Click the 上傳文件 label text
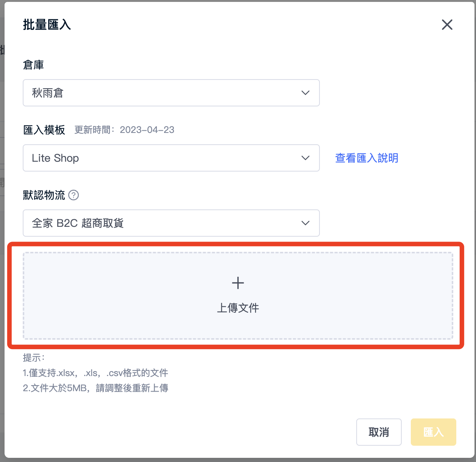 (x=238, y=308)
